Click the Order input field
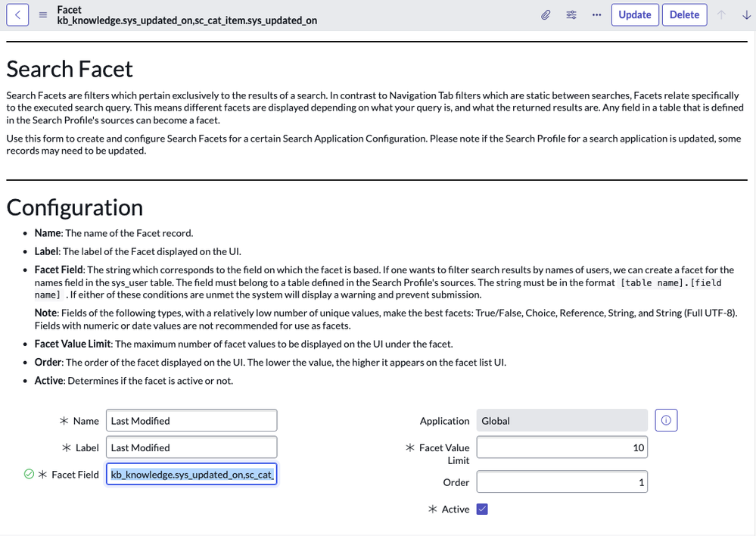Screen dimensions: 756x536 click(x=562, y=482)
